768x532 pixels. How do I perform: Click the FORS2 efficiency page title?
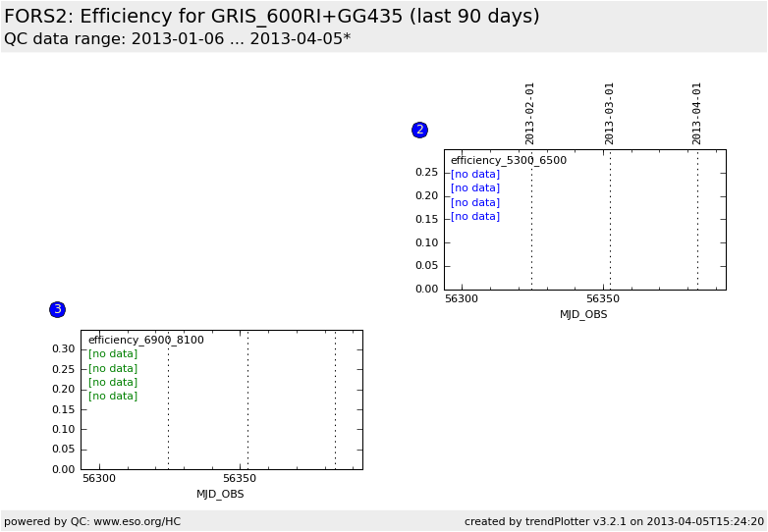[272, 16]
